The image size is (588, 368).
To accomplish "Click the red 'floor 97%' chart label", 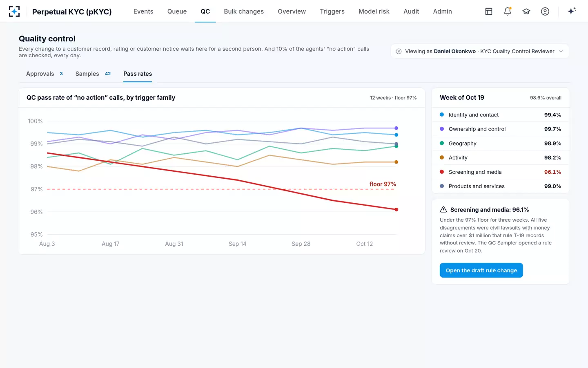I will coord(383,184).
